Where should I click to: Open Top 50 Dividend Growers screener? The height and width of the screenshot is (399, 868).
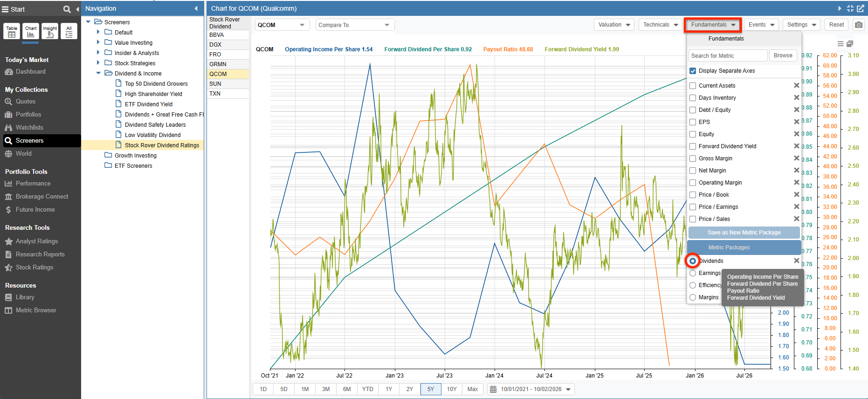[156, 84]
